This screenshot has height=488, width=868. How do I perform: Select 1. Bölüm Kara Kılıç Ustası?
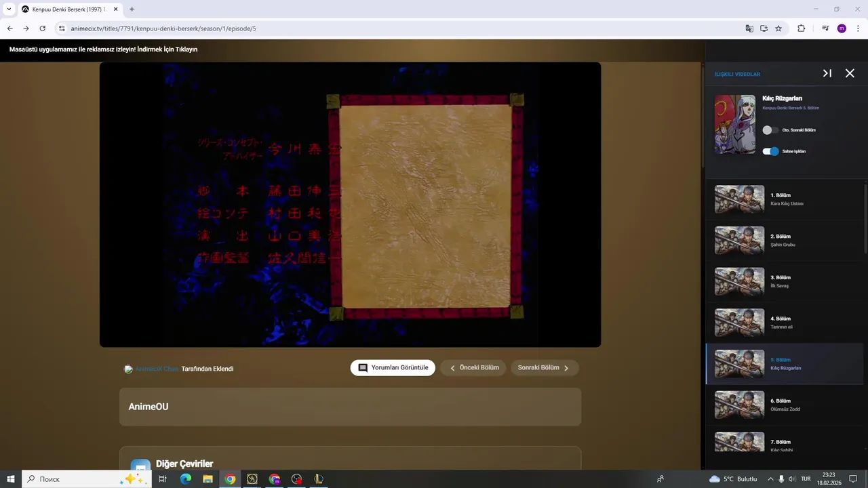[785, 199]
